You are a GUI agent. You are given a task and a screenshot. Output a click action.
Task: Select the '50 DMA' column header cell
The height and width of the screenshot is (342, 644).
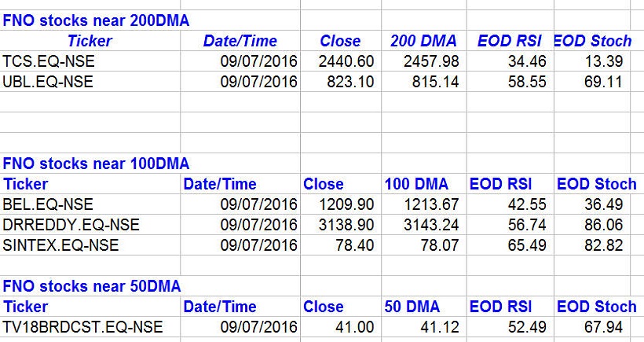(x=412, y=307)
